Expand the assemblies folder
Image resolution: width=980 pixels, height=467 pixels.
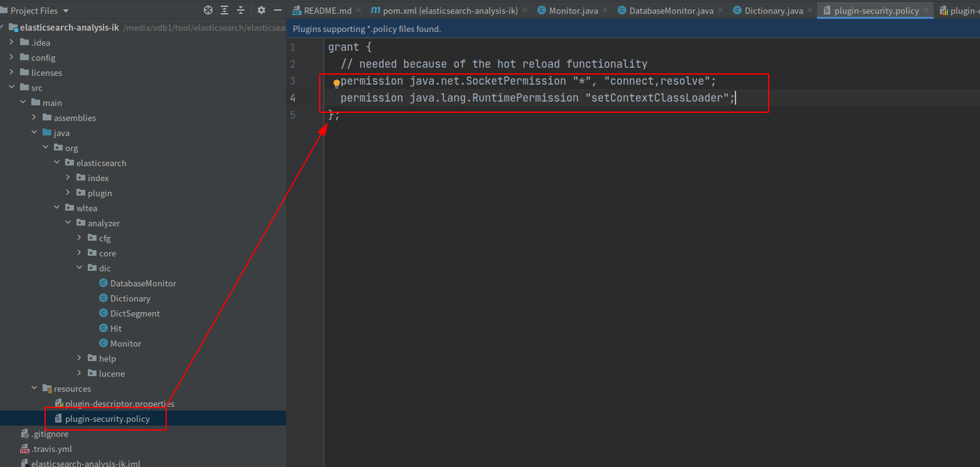coord(34,118)
